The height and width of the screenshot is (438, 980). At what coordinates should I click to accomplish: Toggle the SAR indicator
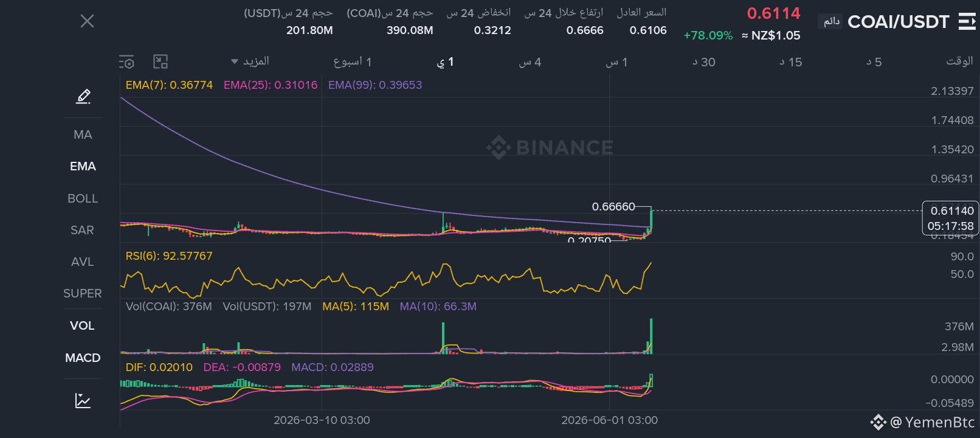pyautogui.click(x=83, y=230)
